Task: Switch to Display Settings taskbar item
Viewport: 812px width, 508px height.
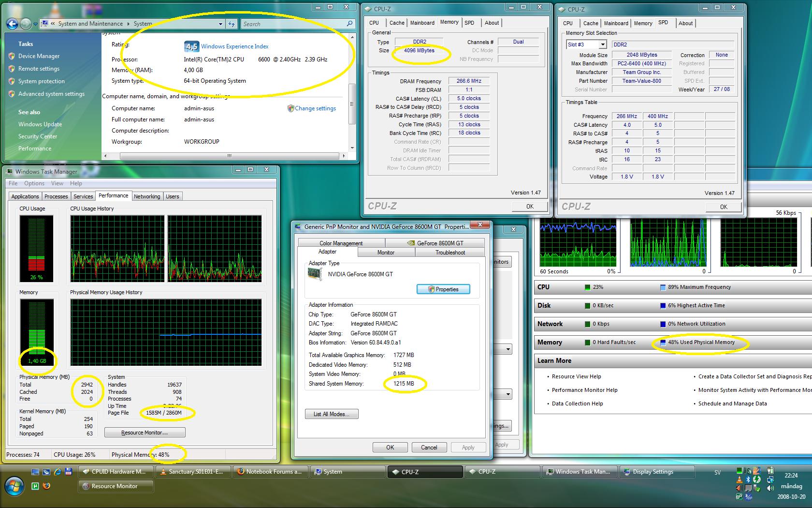Action: point(657,472)
